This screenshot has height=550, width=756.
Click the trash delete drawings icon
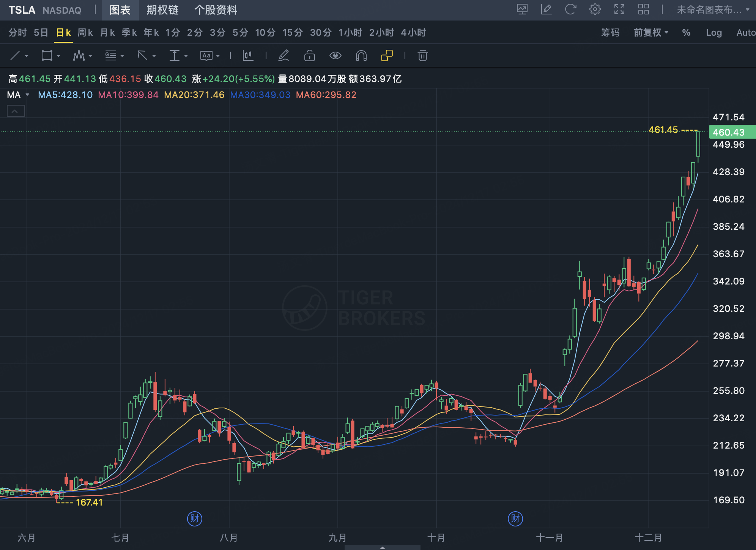(x=422, y=56)
